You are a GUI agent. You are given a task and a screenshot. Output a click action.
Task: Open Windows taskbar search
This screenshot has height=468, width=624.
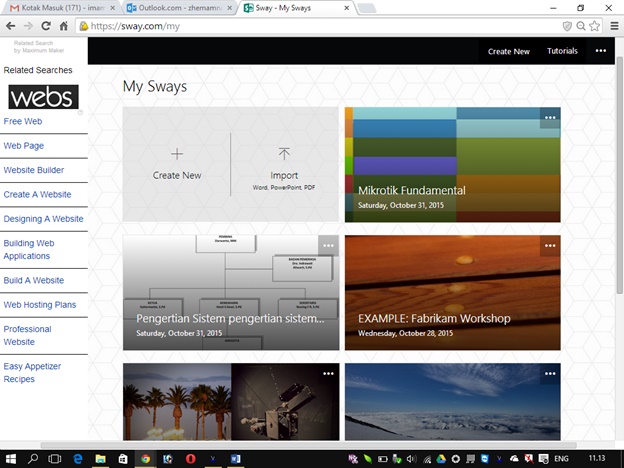[x=33, y=459]
